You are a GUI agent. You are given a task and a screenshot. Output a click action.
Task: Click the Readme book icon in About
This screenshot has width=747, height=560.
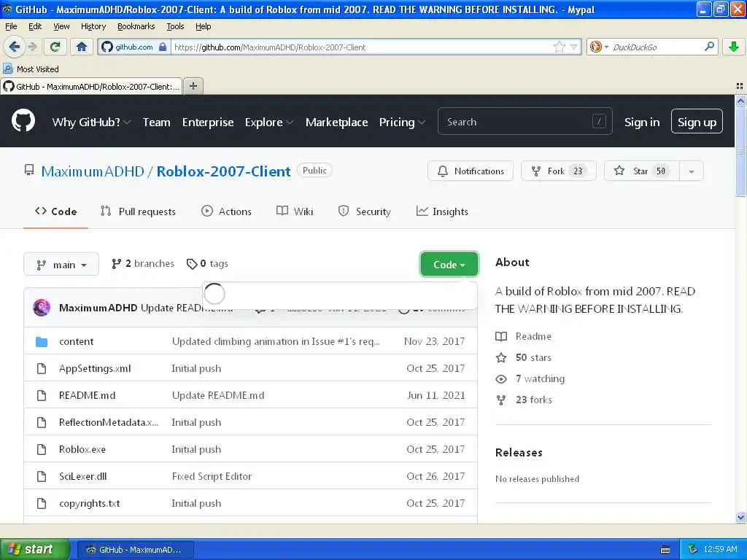(501, 336)
